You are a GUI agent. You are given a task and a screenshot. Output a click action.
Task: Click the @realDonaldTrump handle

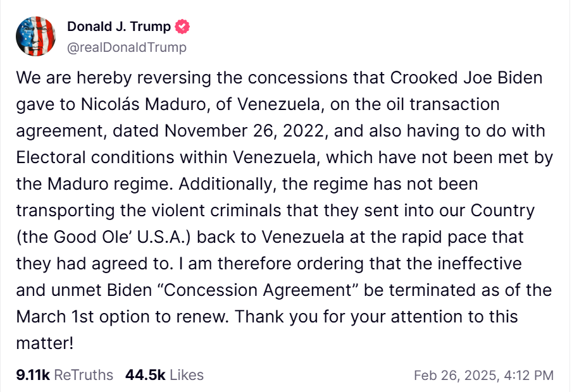(x=127, y=47)
